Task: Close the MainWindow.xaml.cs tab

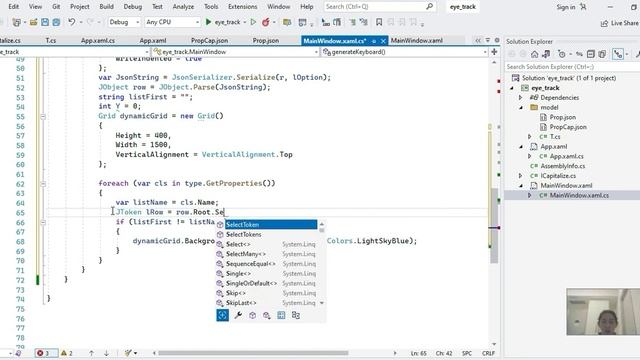Action: coord(383,41)
